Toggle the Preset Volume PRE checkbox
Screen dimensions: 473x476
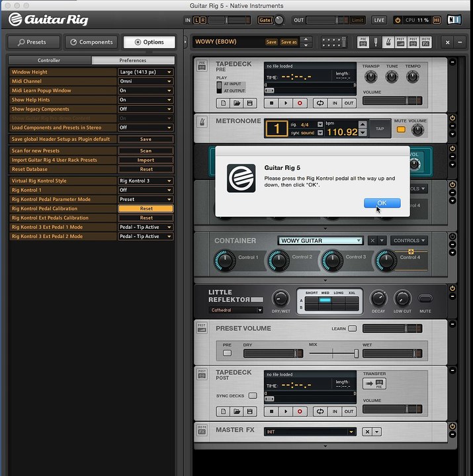click(x=227, y=353)
